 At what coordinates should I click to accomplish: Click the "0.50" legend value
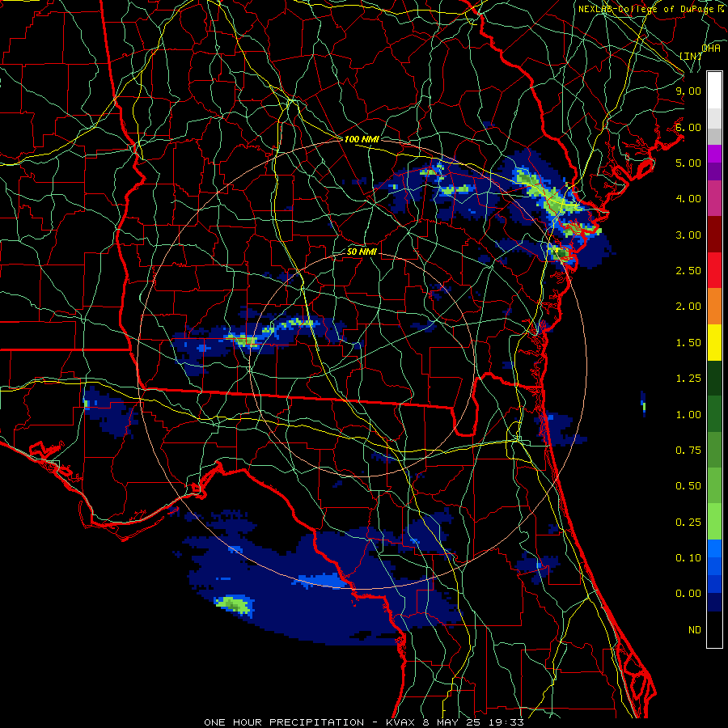point(688,486)
